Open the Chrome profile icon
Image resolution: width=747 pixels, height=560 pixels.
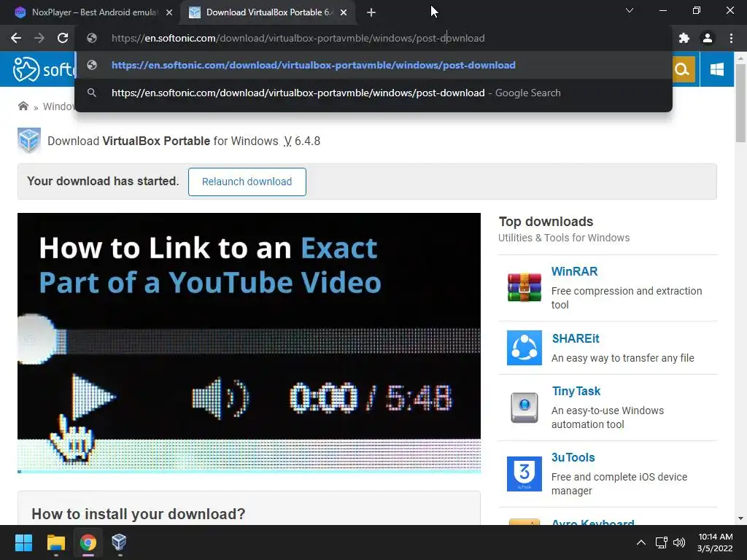pyautogui.click(x=708, y=38)
